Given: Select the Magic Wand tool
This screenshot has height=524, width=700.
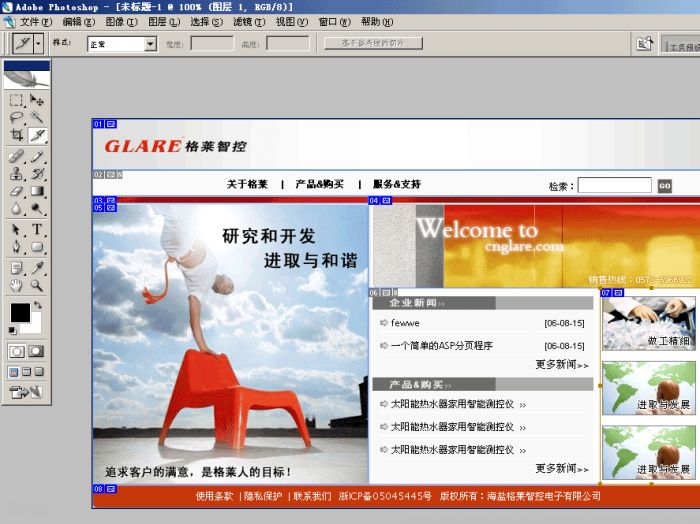Looking at the screenshot, I should point(37,117).
